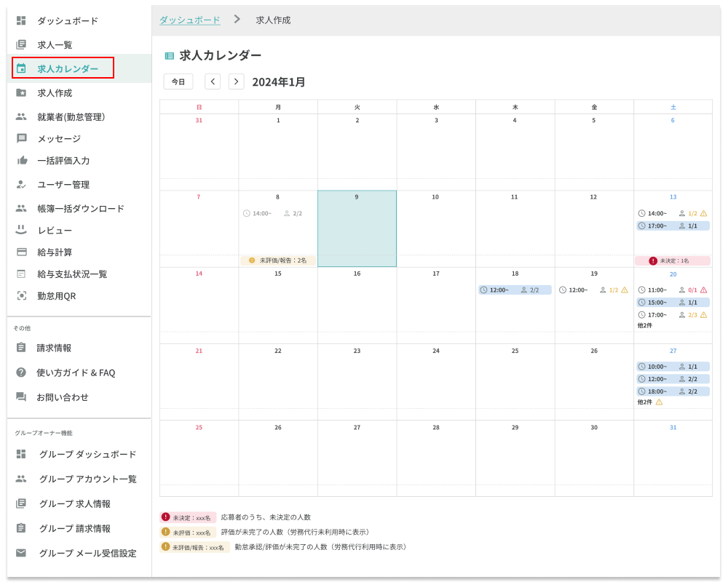The width and height of the screenshot is (728, 582).
Task: Open January 27 12:00~ 2/2 shift
Action: 673,379
